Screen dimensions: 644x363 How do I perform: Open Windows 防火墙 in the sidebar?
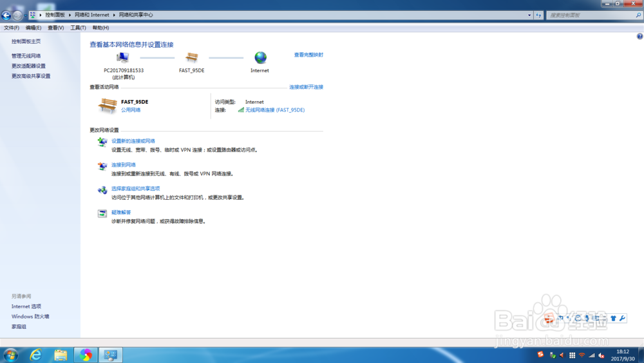30,317
